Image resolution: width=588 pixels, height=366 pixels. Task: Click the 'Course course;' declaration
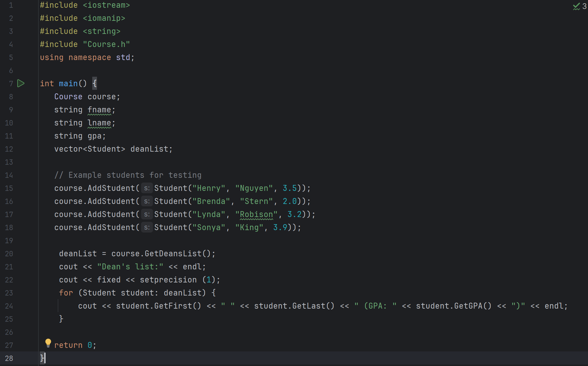tap(87, 97)
